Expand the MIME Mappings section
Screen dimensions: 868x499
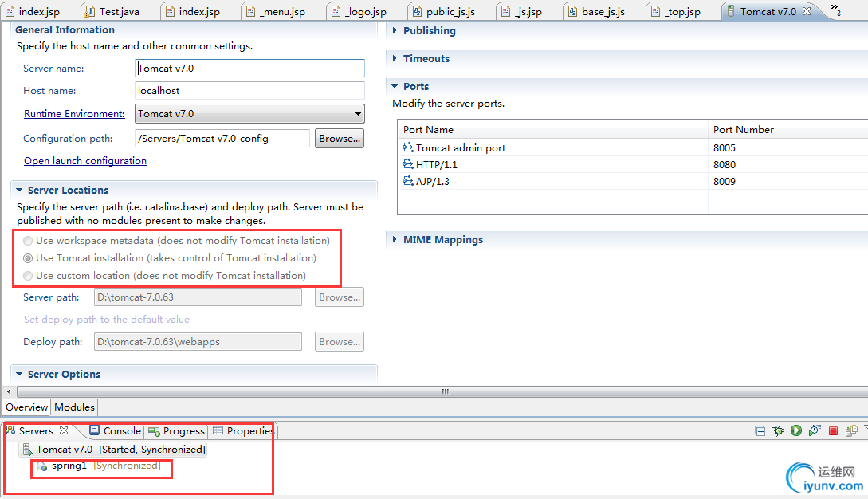pos(395,239)
